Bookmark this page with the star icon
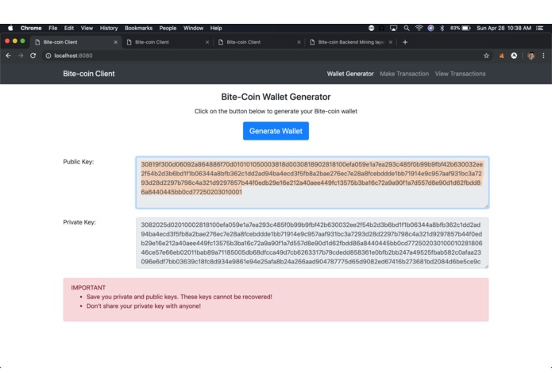Screen dimensions: 552x392 (486, 56)
